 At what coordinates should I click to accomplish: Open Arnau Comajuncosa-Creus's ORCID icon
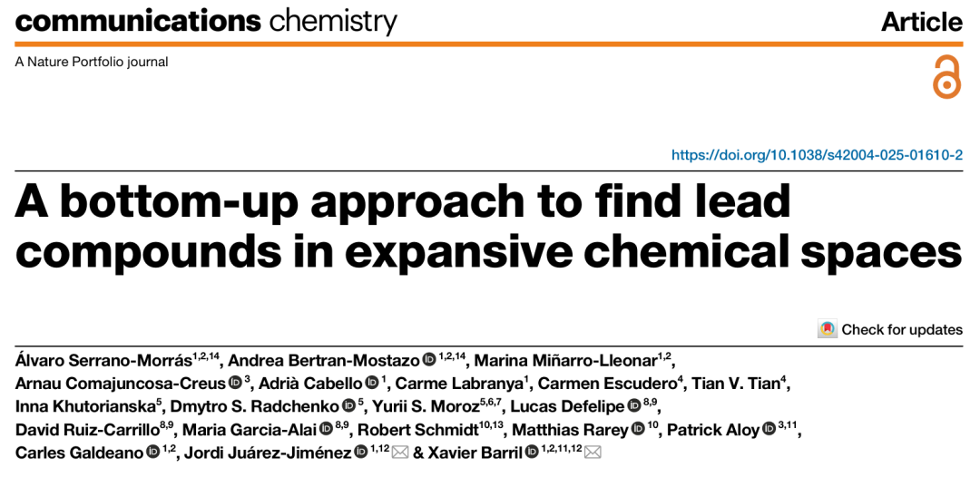[235, 383]
